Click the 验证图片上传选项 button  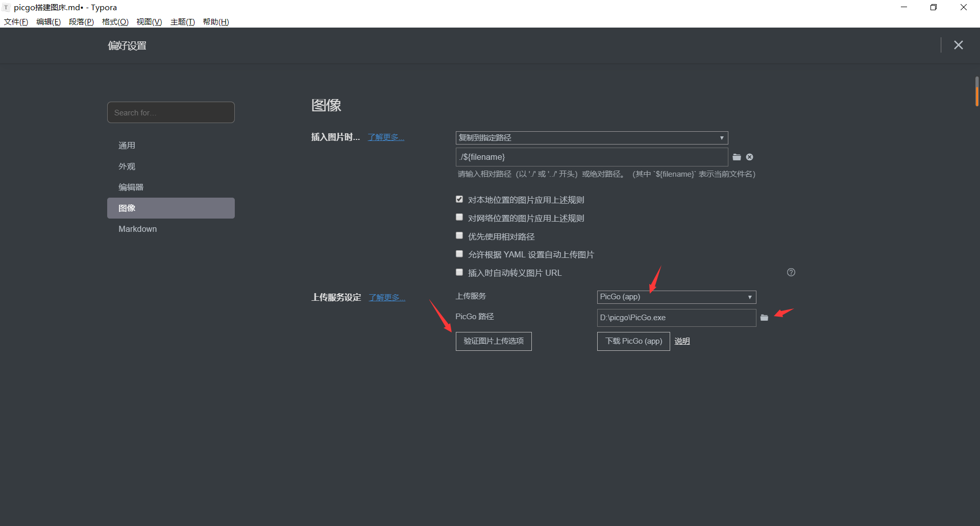(494, 341)
